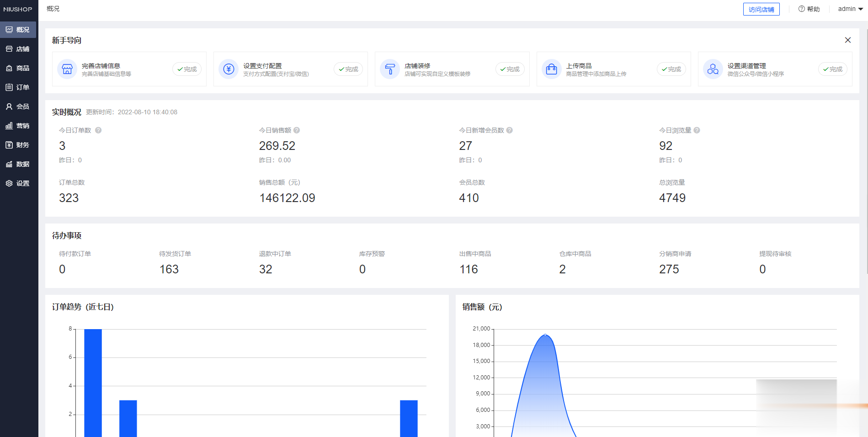Click the 分销商申请 count 275
The image size is (868, 437).
[x=669, y=269]
